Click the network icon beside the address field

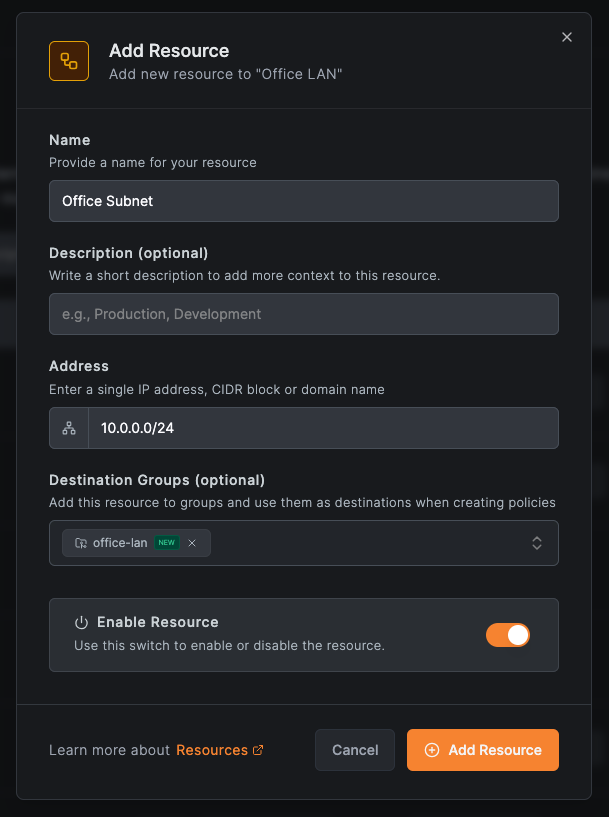[69, 428]
